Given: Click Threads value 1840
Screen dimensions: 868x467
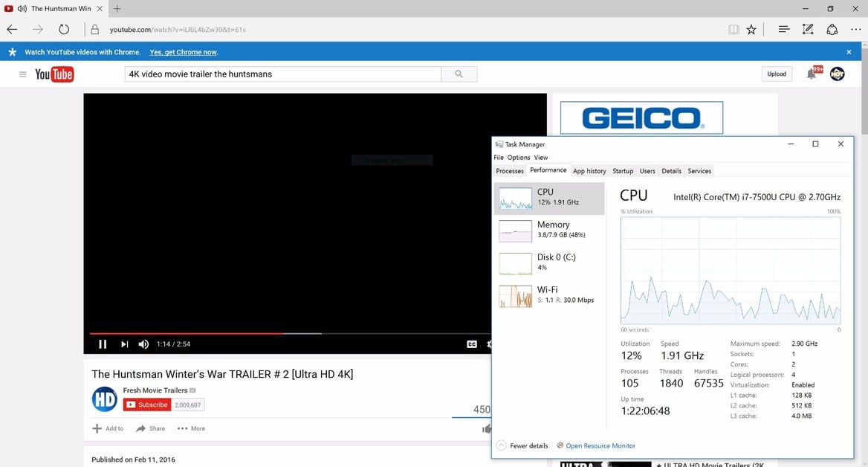Looking at the screenshot, I should pos(671,384).
